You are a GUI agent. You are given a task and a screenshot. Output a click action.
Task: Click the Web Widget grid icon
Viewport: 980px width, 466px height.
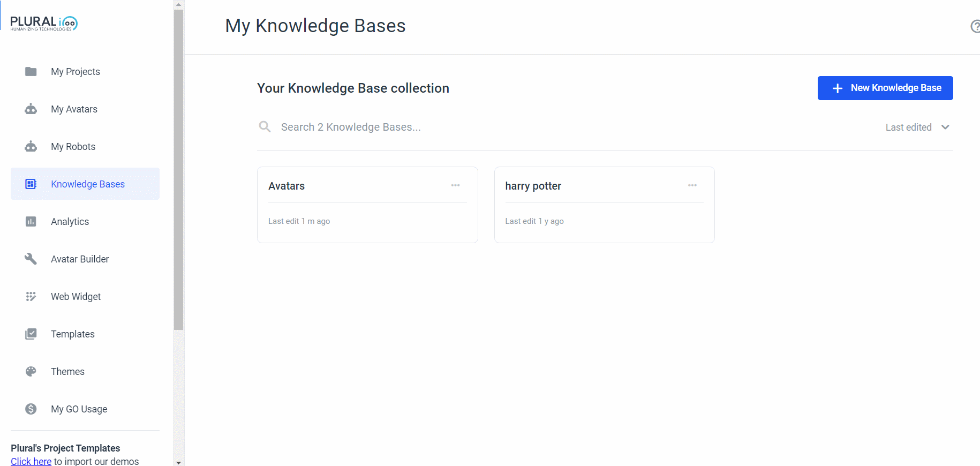click(x=31, y=296)
